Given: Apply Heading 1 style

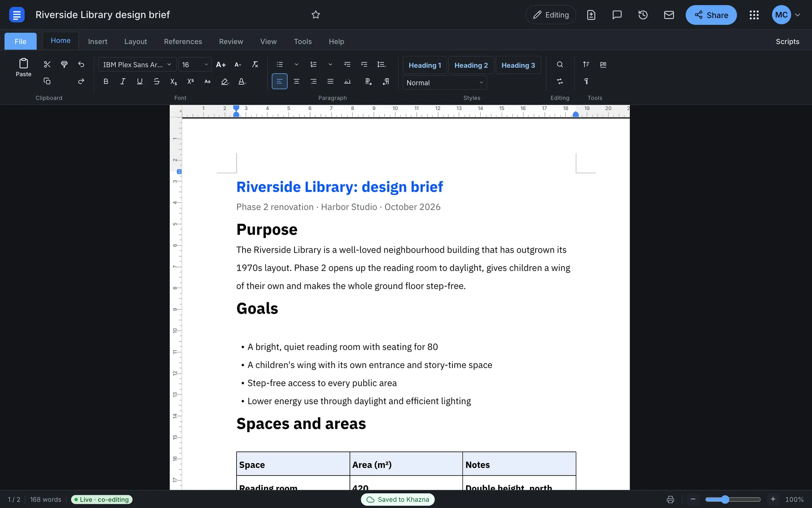Looking at the screenshot, I should (424, 65).
